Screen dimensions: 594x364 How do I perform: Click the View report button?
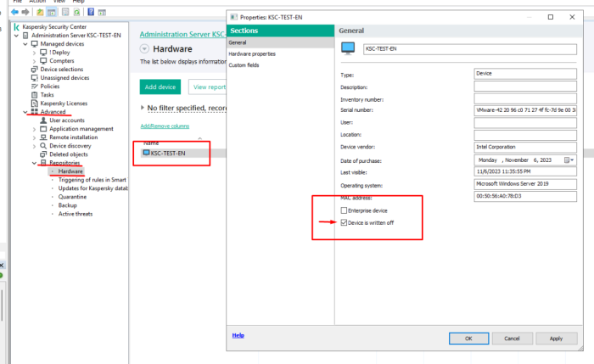[x=208, y=87]
